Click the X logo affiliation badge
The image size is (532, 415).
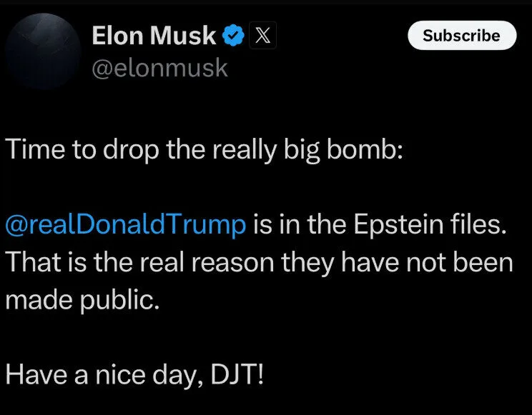coord(262,35)
